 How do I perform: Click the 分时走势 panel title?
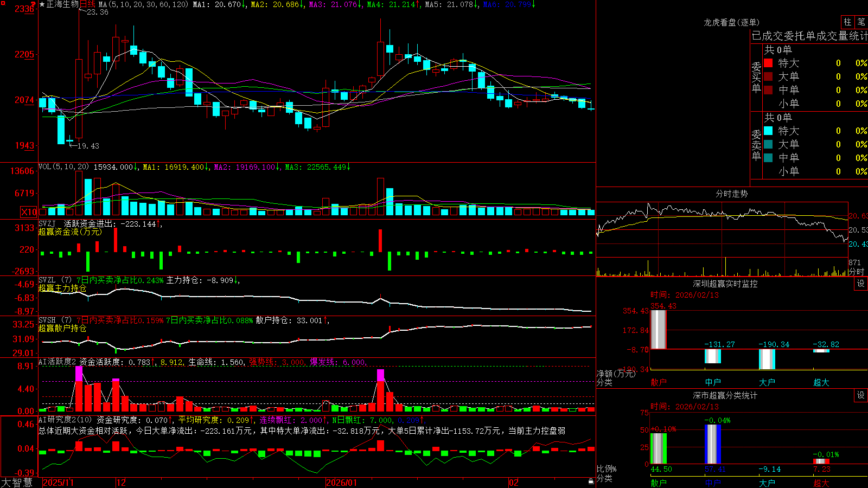[732, 194]
